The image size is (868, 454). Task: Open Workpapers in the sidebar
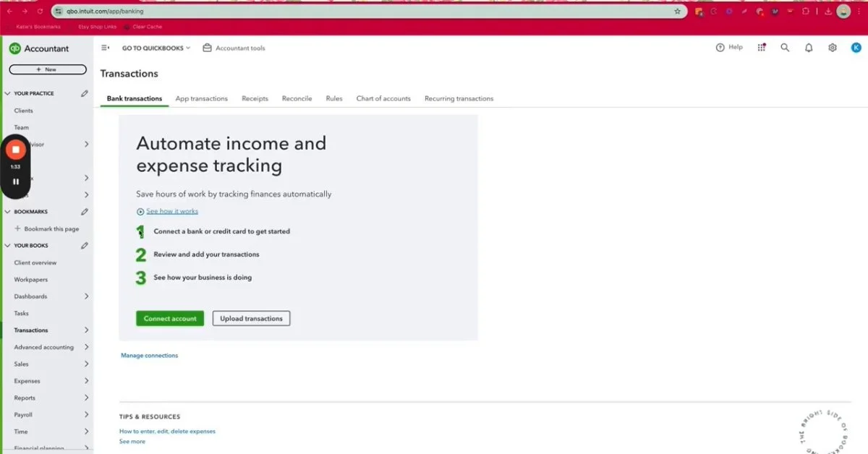[31, 280]
